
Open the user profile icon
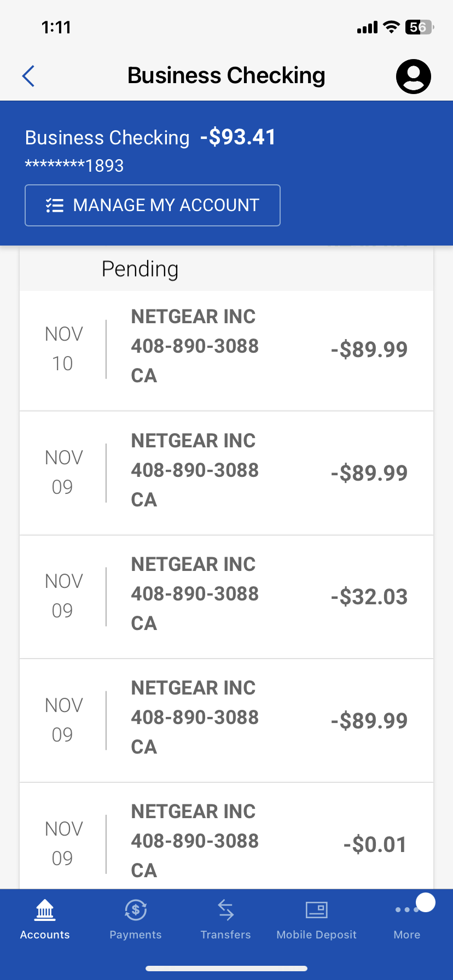click(413, 76)
